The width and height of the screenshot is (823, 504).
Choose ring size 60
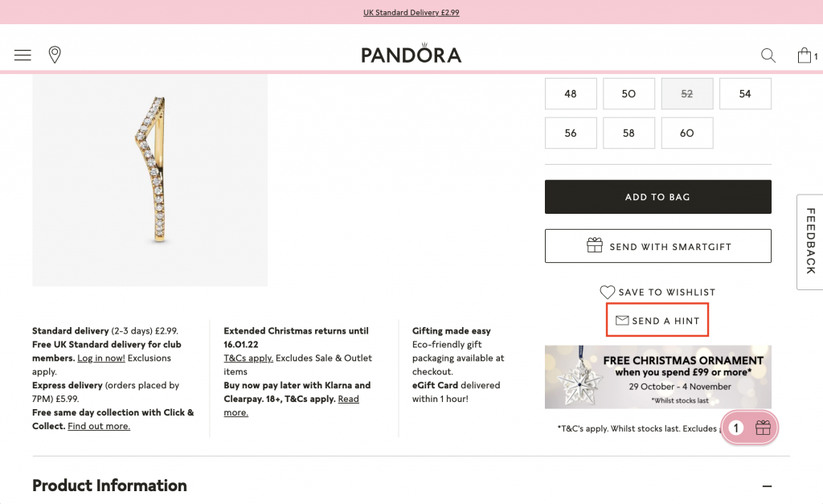coord(686,133)
